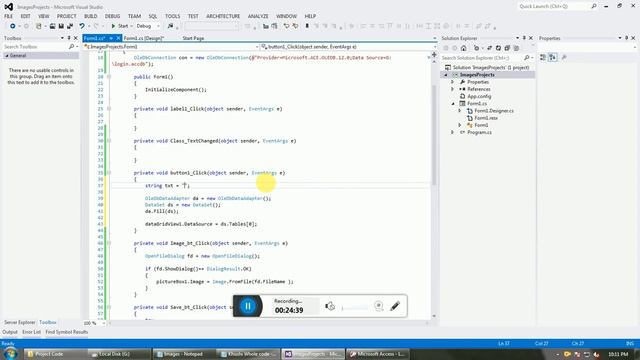
Task: Toggle Categorized view in Properties panel
Action: (543, 58)
